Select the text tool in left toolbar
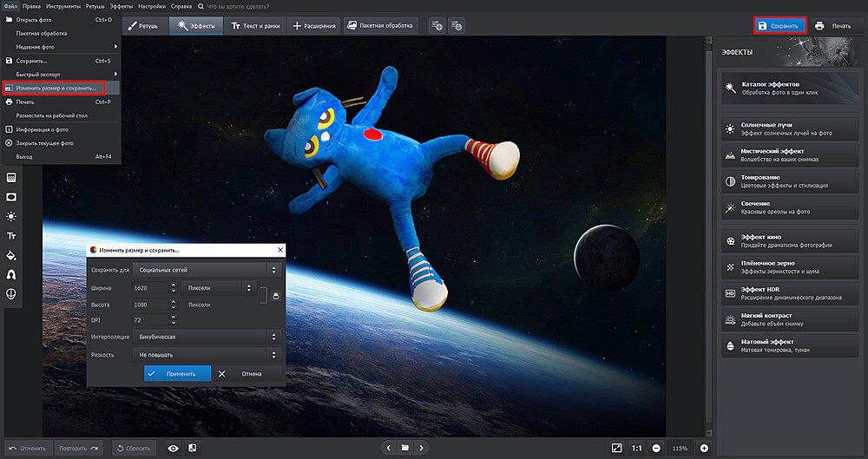The image size is (868, 459). tap(11, 235)
